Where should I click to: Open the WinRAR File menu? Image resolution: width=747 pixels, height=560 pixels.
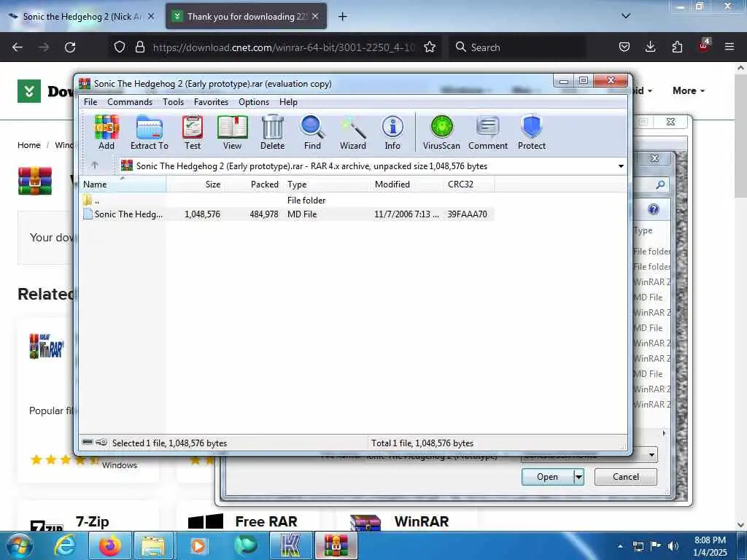point(90,102)
